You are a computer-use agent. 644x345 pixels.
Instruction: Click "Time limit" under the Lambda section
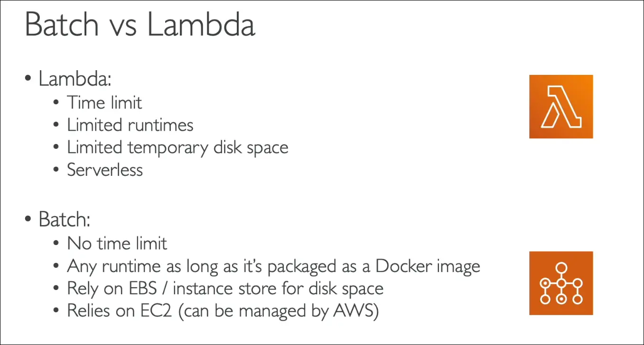tap(104, 102)
